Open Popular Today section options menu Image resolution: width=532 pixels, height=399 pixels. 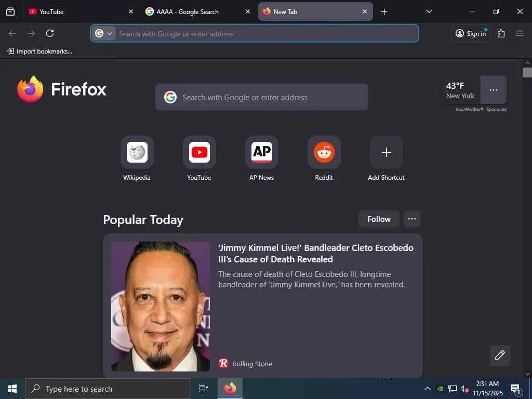pos(412,219)
